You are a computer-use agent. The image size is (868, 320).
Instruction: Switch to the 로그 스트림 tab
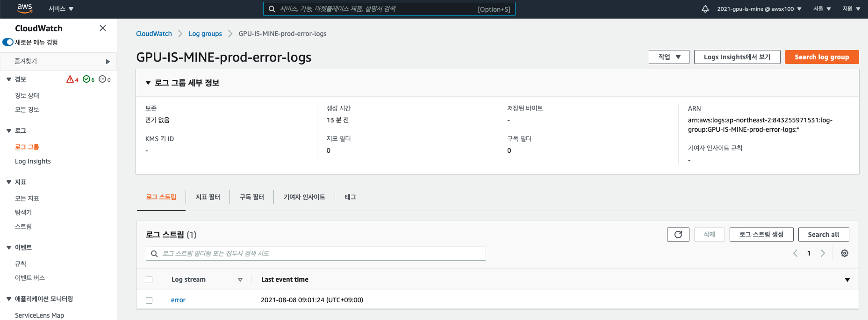161,197
